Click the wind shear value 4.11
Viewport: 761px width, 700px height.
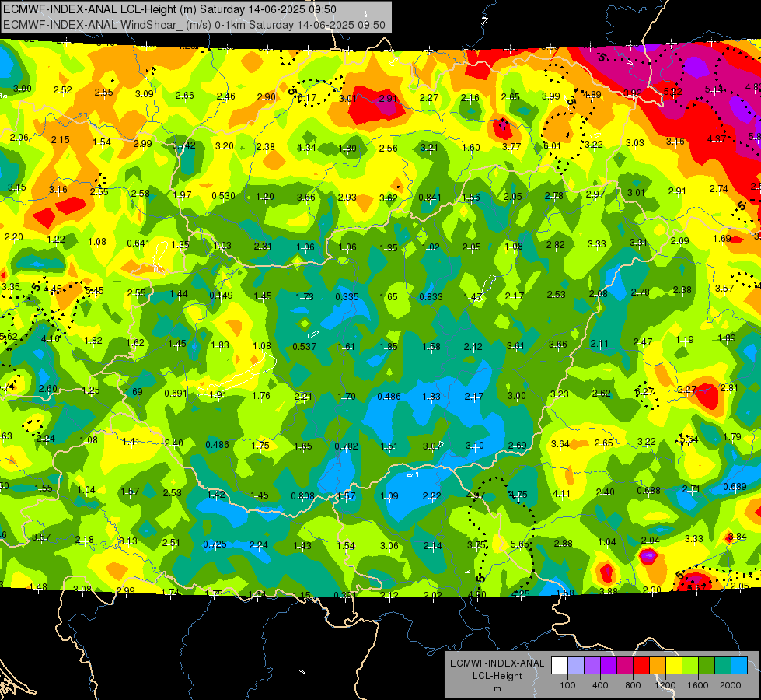[561, 494]
